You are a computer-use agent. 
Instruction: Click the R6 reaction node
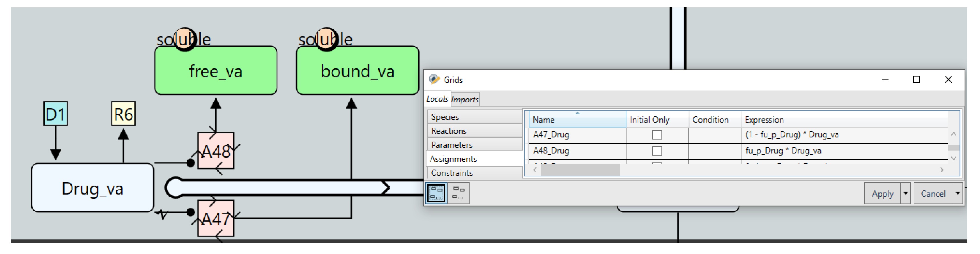(x=123, y=114)
